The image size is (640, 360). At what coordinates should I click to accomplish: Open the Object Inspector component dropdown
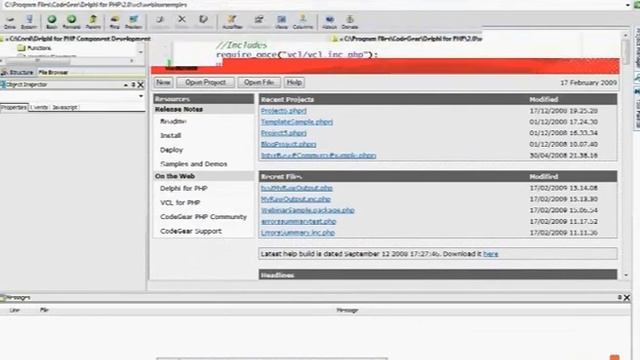coord(141,96)
